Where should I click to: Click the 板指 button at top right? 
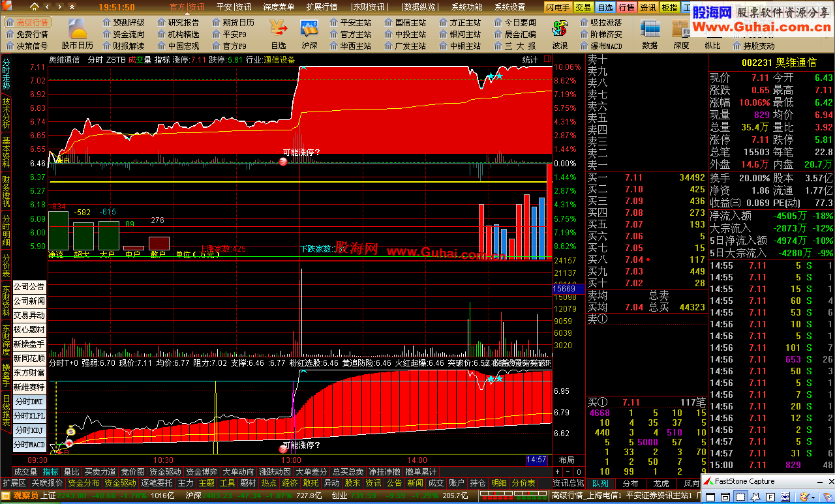coord(669,7)
